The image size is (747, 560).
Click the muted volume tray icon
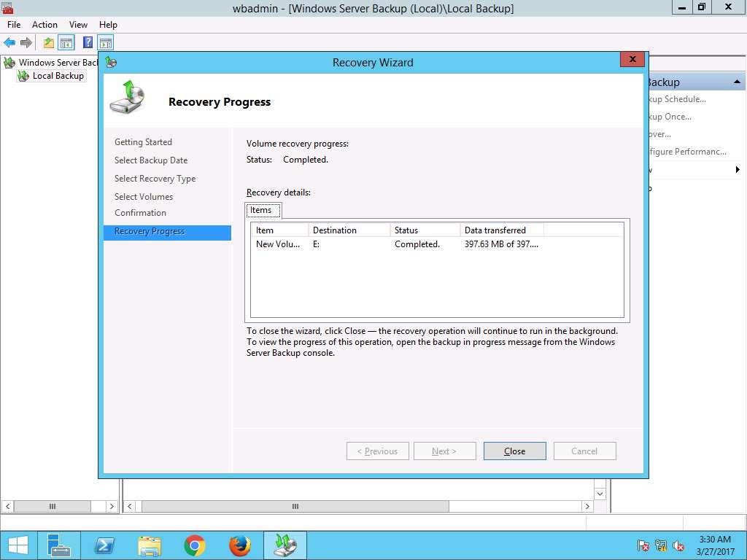coord(678,545)
